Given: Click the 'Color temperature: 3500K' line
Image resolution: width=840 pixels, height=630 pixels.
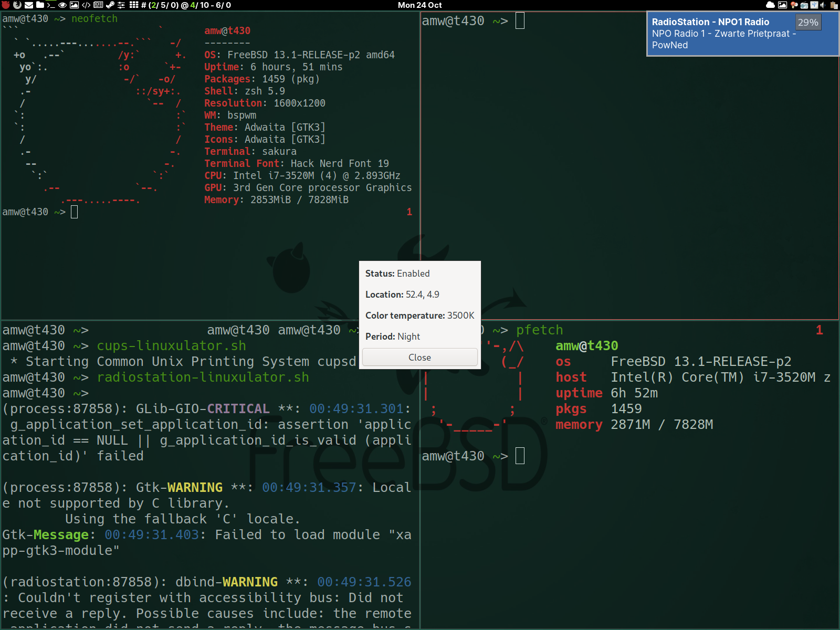Looking at the screenshot, I should (x=419, y=316).
